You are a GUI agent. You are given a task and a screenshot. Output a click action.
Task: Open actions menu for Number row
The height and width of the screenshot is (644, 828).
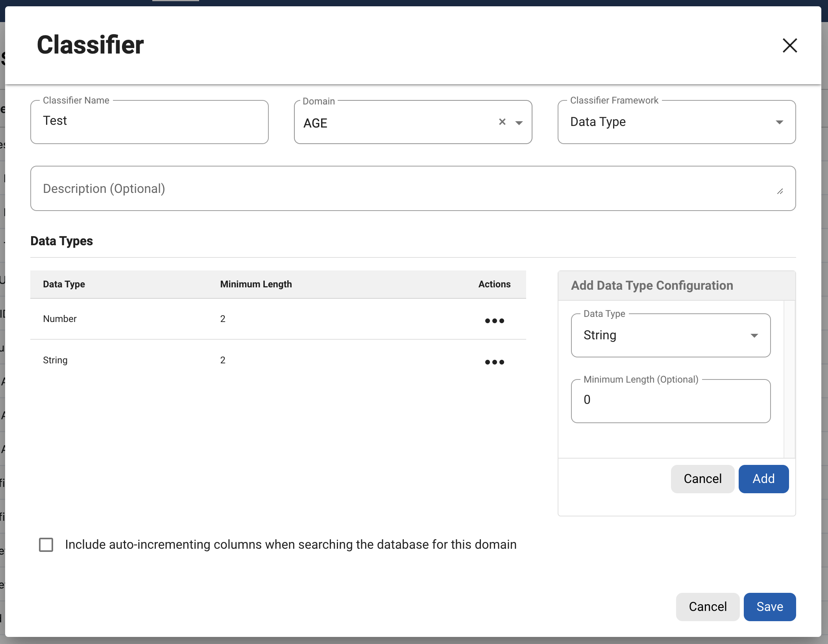(x=494, y=321)
